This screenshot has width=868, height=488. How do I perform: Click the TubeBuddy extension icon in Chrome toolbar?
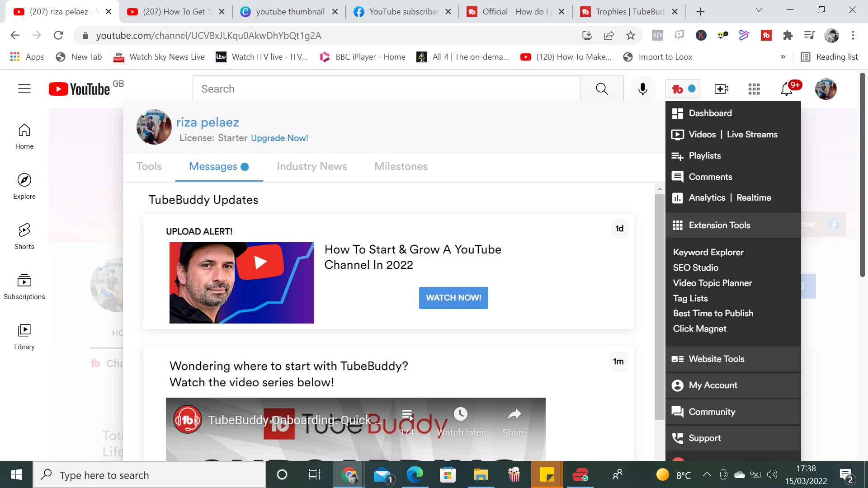(x=766, y=35)
